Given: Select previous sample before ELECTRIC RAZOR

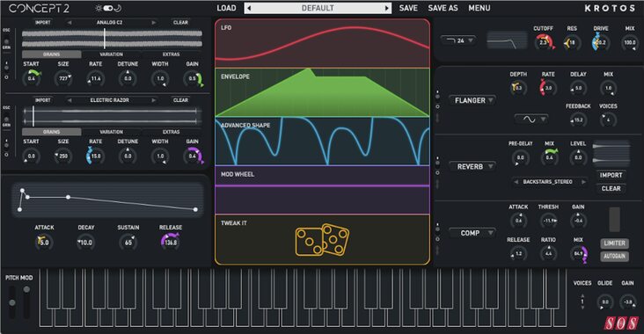Looking at the screenshot, I should tap(70, 100).
